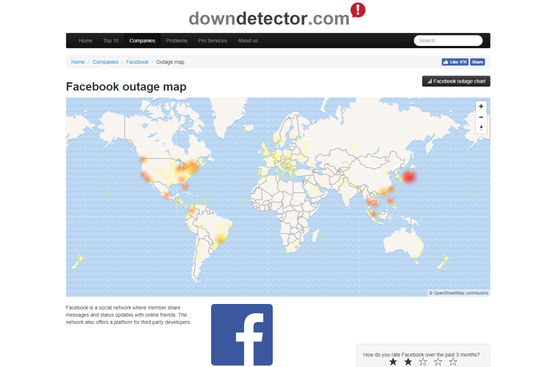560x367 pixels.
Task: Open Home in the navigation bar
Action: click(85, 41)
